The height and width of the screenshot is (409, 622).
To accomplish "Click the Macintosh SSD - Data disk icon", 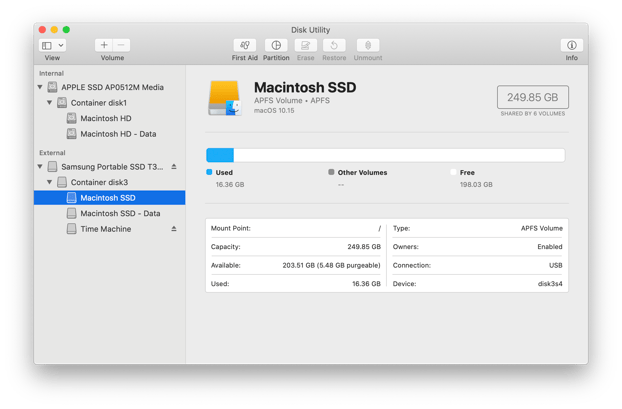I will (71, 213).
